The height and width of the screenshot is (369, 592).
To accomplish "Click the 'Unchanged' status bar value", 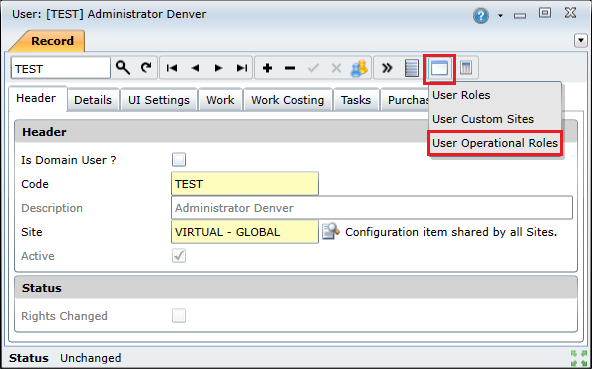I will click(x=91, y=358).
